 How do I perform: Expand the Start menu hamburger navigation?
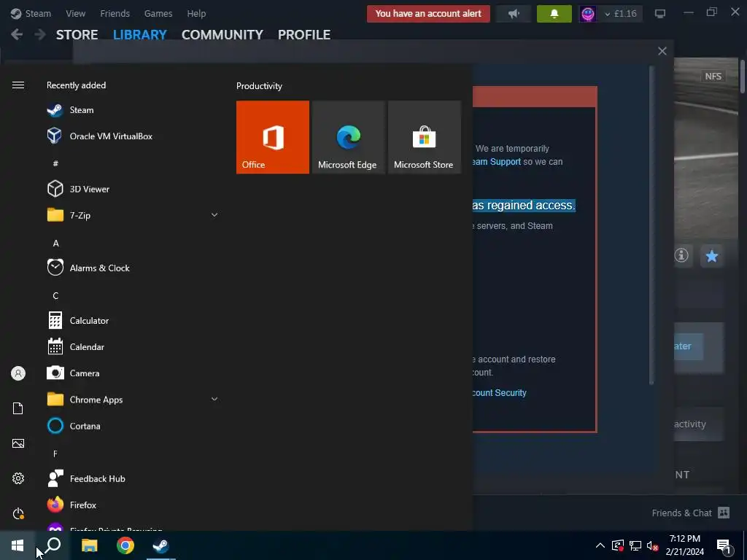coord(18,85)
